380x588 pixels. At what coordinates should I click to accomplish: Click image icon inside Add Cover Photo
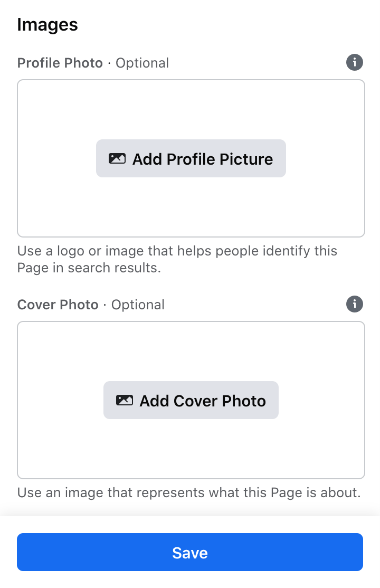click(x=125, y=401)
